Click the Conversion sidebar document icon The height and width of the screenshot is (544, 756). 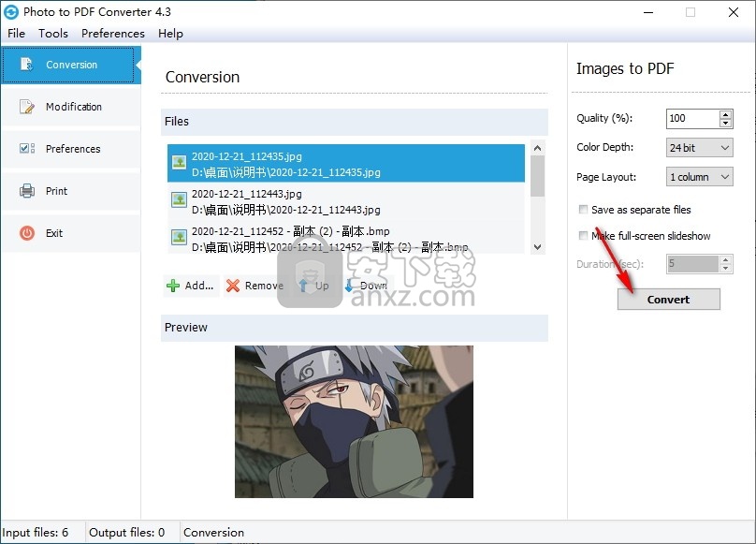tap(26, 65)
